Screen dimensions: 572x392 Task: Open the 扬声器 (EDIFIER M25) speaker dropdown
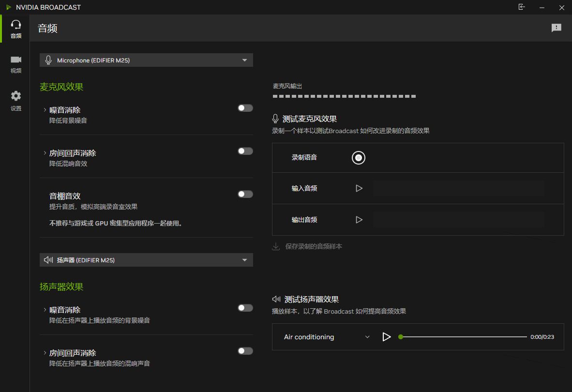tap(146, 260)
